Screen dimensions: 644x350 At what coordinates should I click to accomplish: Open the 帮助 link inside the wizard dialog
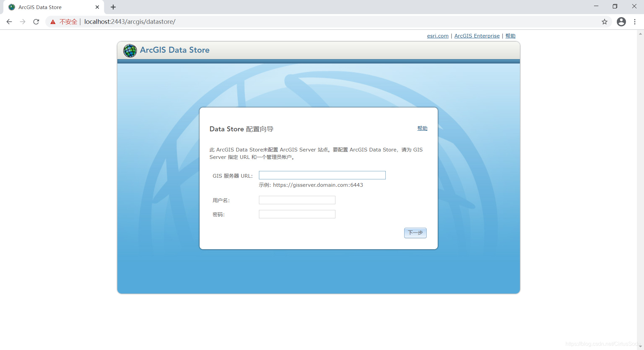422,128
